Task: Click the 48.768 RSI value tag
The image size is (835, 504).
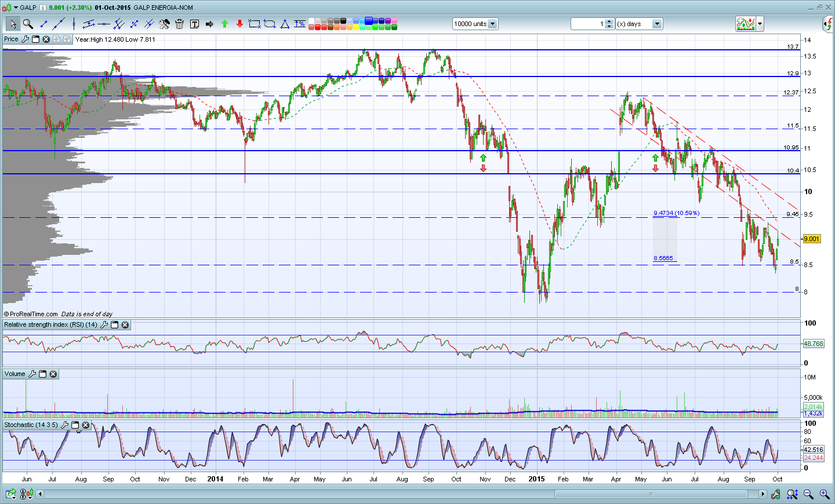Action: (x=814, y=344)
